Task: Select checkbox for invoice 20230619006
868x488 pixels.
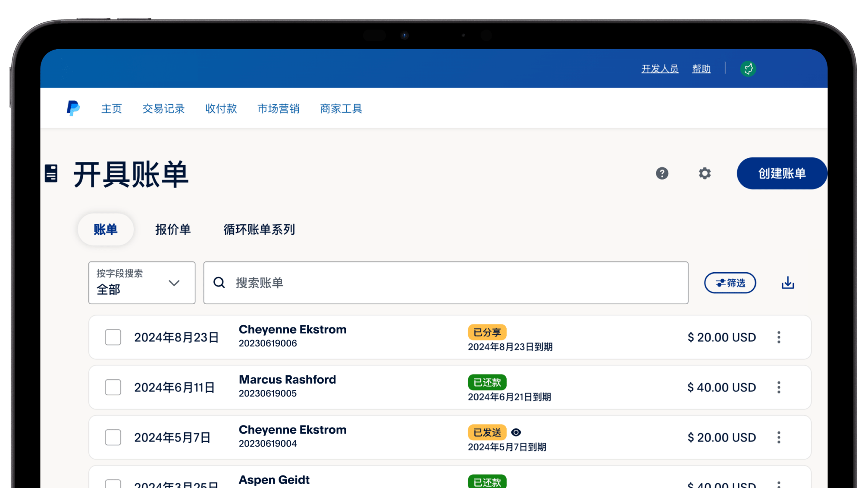Action: (113, 337)
